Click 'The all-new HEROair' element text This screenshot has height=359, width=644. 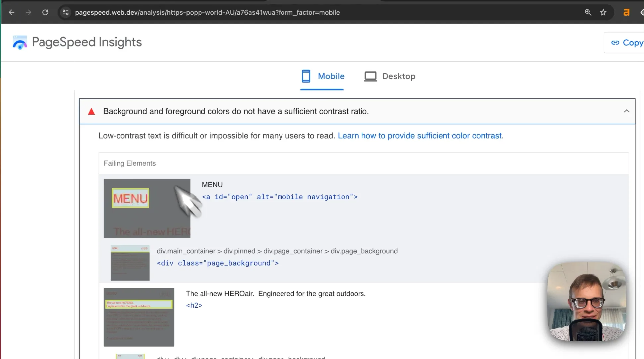click(x=276, y=294)
